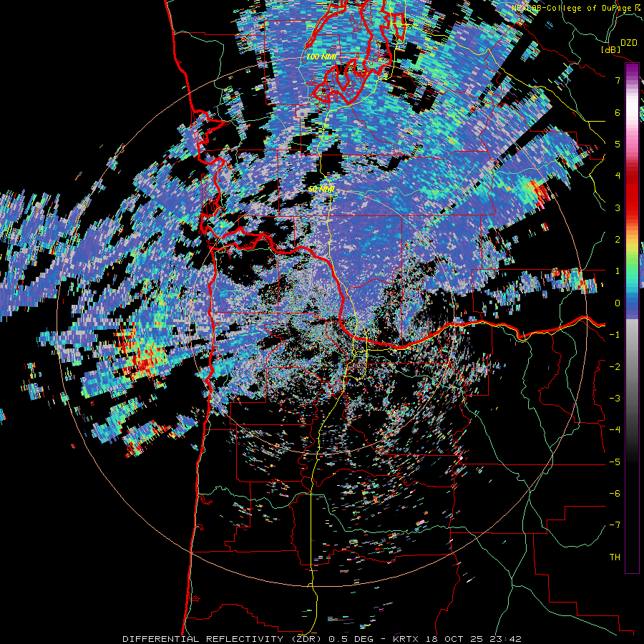Viewport: 644px width, 644px height.
Task: Click the -4 value on color scale
Action: click(615, 430)
